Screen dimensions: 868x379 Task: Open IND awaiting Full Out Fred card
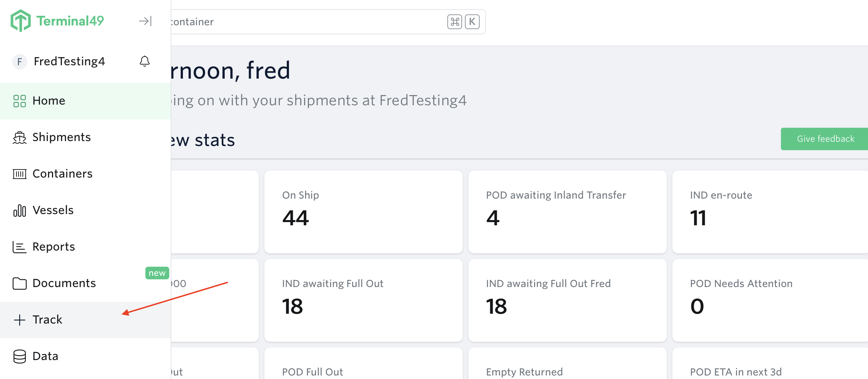567,300
